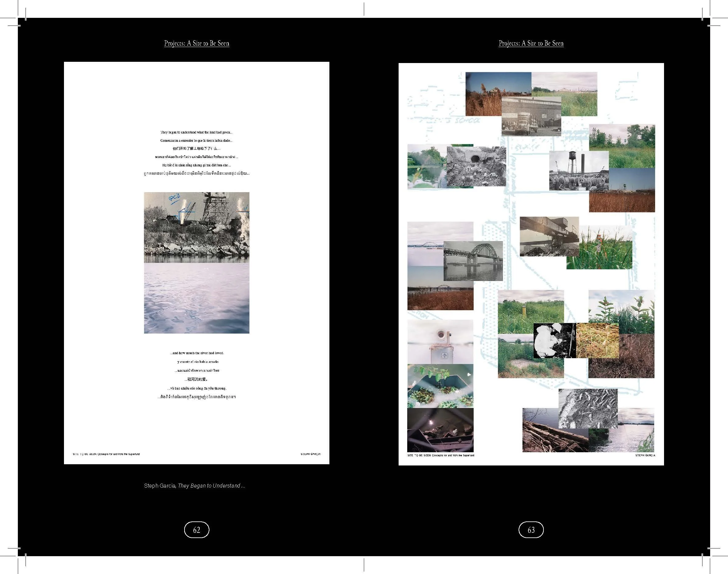The height and width of the screenshot is (574, 728).
Task: Click the black-and-white arched bridge photo
Action: pos(473,261)
